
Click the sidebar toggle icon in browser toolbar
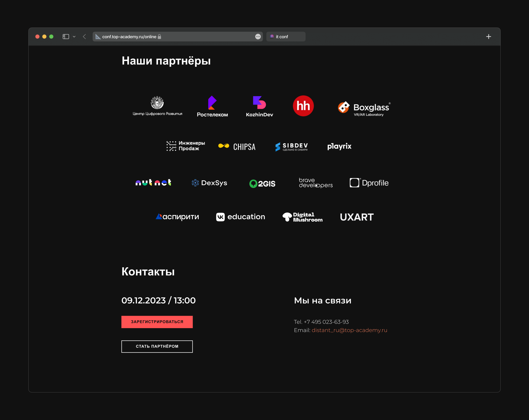(x=66, y=37)
